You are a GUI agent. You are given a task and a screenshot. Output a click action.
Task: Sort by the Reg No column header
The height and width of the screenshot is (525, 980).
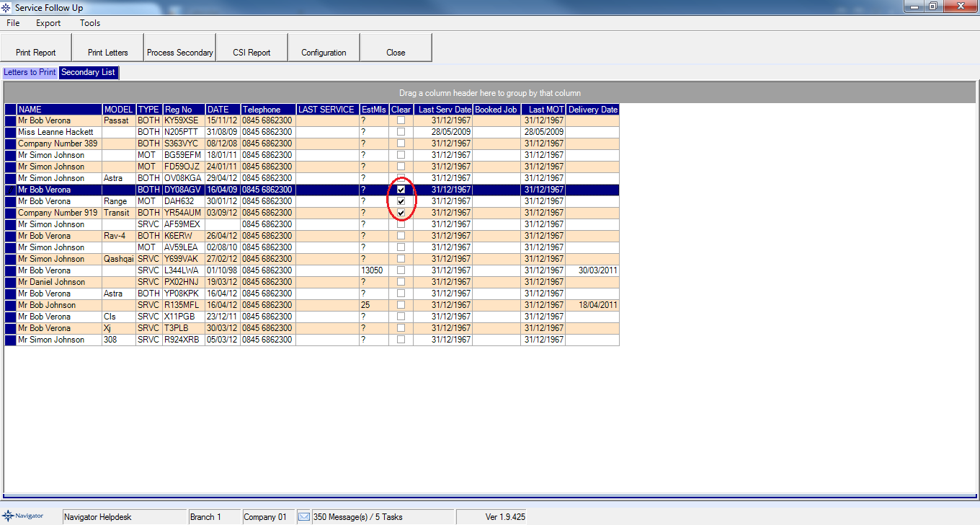pos(184,110)
